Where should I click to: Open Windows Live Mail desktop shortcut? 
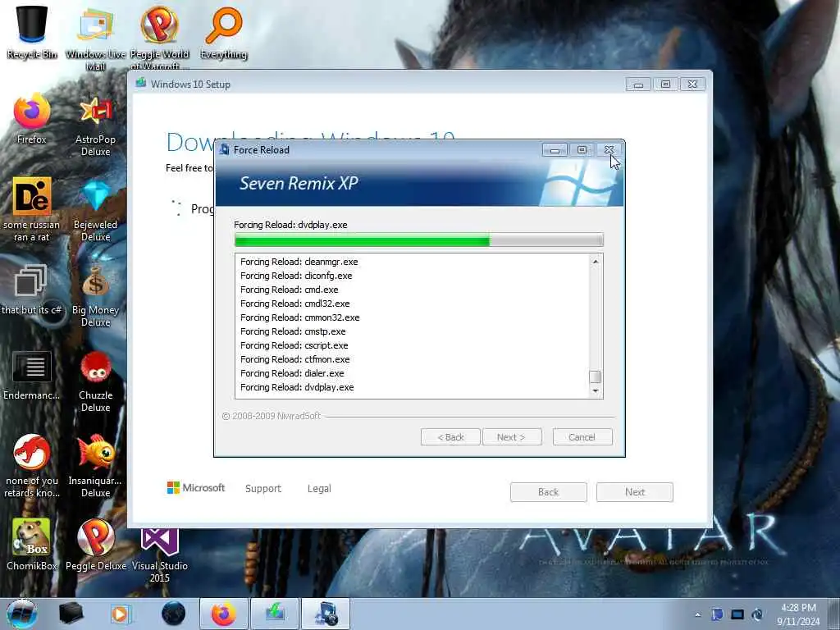95,38
